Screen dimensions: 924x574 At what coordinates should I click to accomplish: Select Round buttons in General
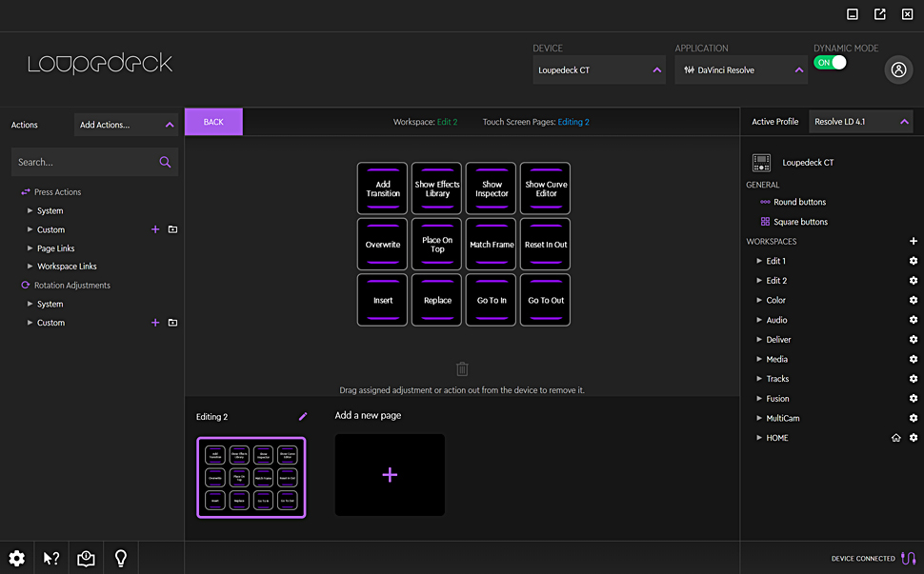coord(793,202)
